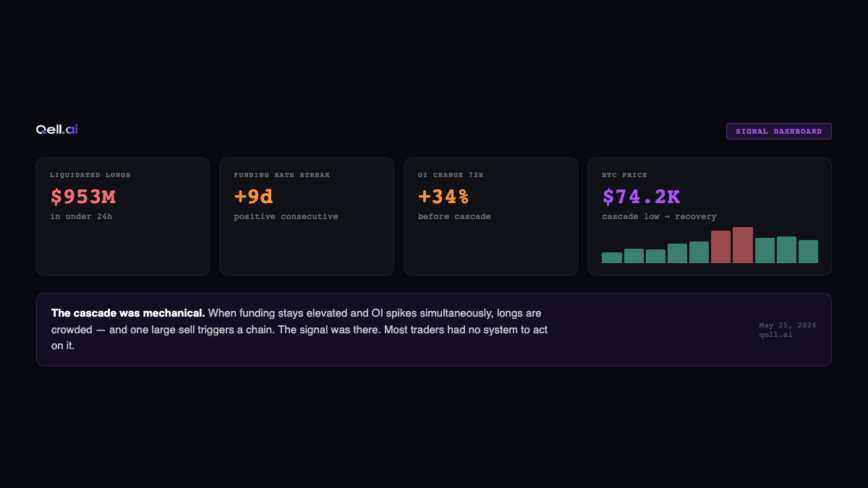Screen dimensions: 868x488
Task: Click the qell.ai link under the date
Action: (x=775, y=335)
